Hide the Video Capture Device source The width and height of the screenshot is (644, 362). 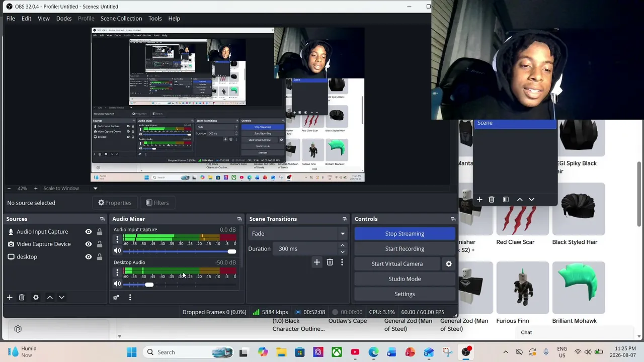(89, 244)
